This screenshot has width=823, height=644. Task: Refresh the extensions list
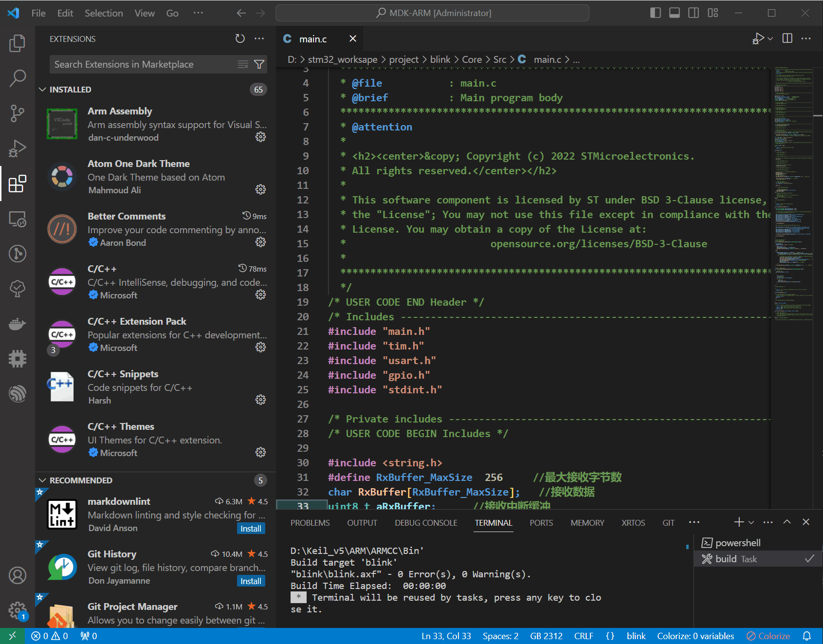tap(240, 38)
